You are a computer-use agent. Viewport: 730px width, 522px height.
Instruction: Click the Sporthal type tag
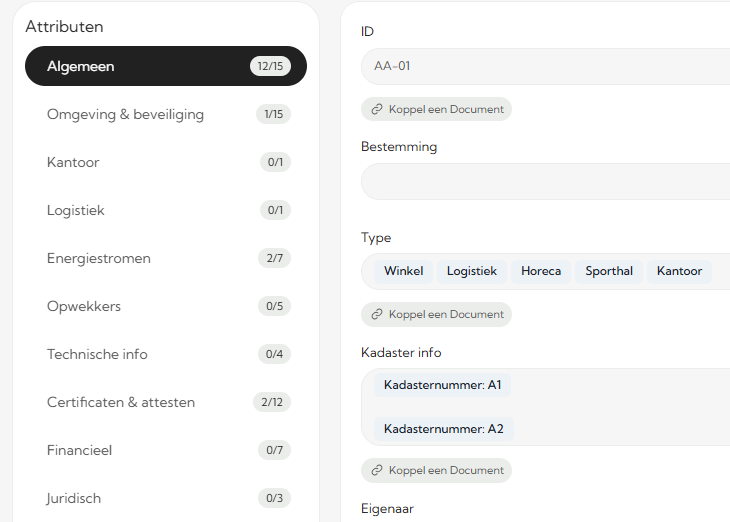[x=609, y=272]
